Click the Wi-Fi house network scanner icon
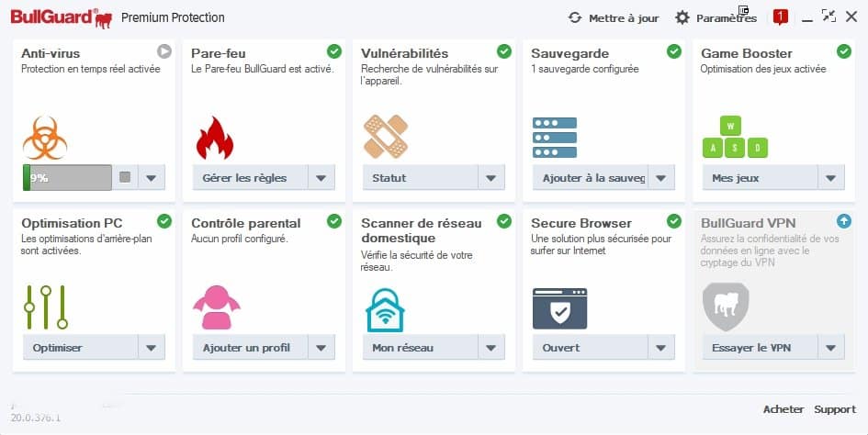This screenshot has height=435, width=868. 385,310
